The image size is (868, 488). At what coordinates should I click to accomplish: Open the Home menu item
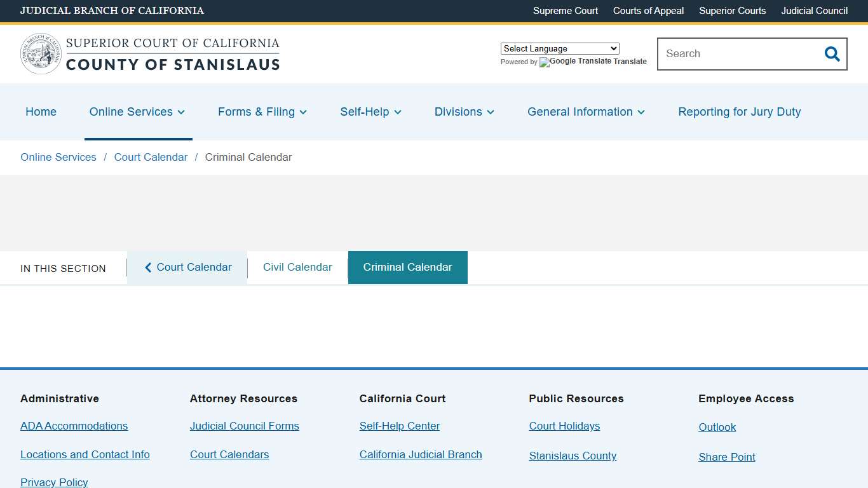click(41, 112)
